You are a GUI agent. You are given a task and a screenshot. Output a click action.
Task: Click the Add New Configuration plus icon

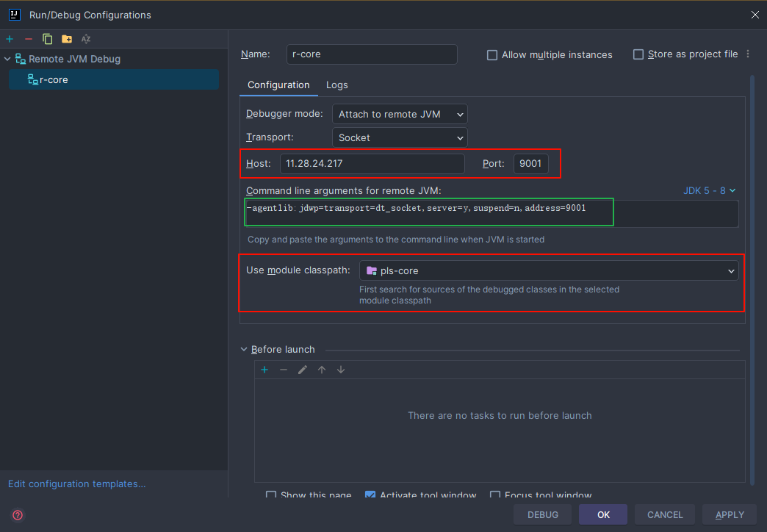10,39
